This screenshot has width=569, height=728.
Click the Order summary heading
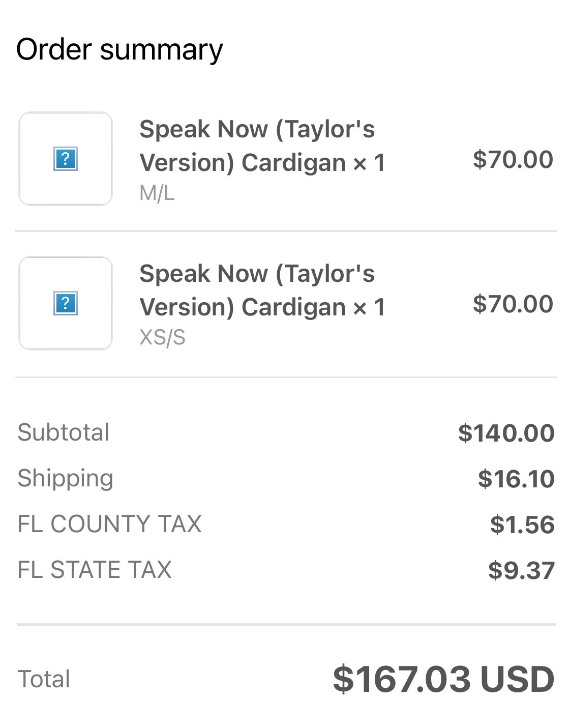pyautogui.click(x=119, y=50)
